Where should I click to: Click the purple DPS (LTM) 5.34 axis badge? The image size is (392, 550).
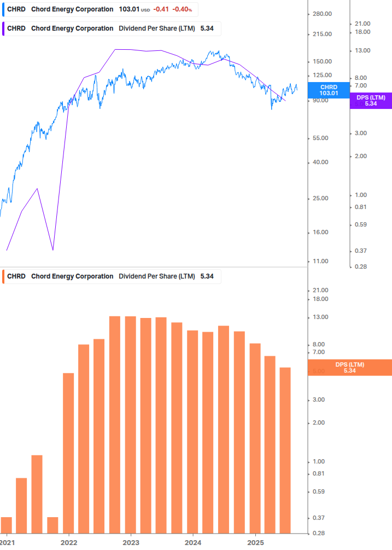(371, 101)
